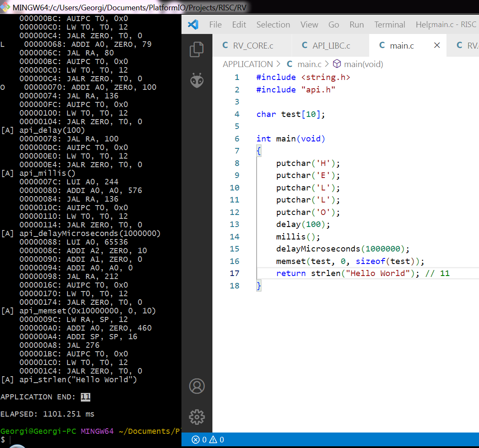Open the Accounts icon in the activity bar
Screen dimensions: 479x448
click(197, 387)
